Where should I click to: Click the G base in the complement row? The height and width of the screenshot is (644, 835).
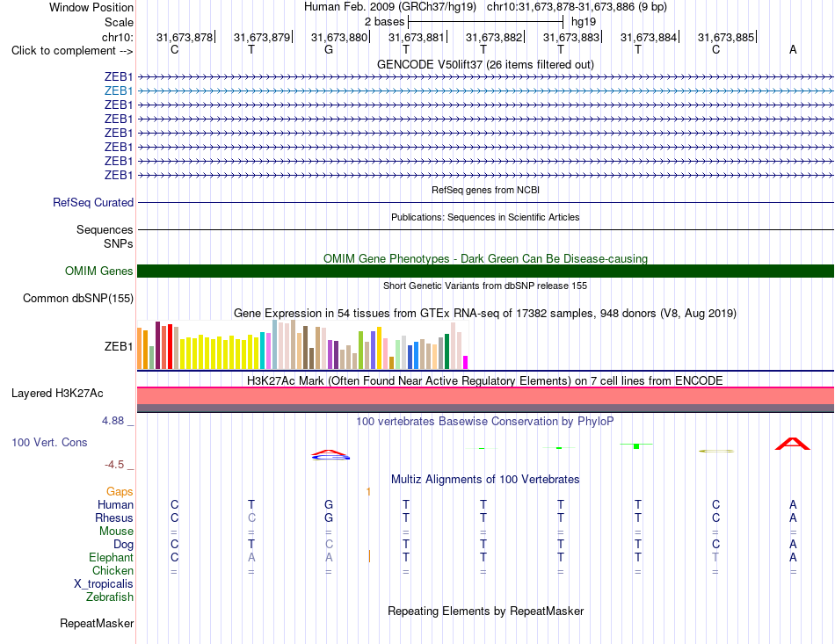(329, 50)
